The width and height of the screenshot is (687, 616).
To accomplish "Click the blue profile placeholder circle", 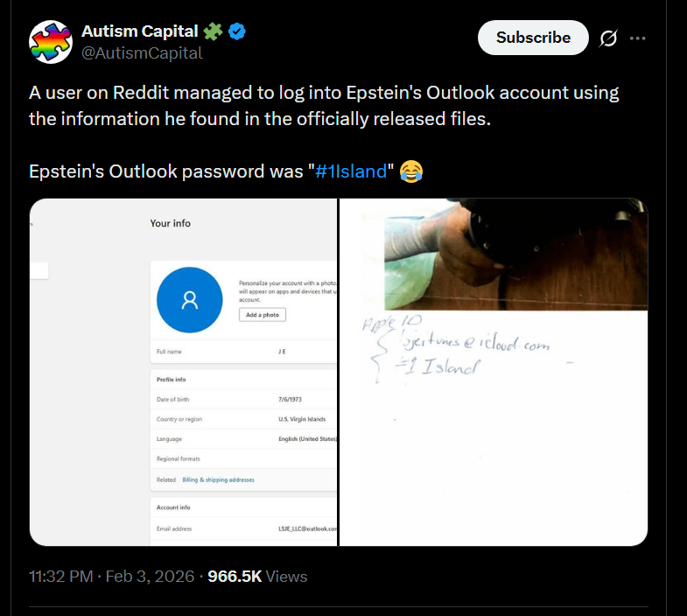I will coord(189,301).
